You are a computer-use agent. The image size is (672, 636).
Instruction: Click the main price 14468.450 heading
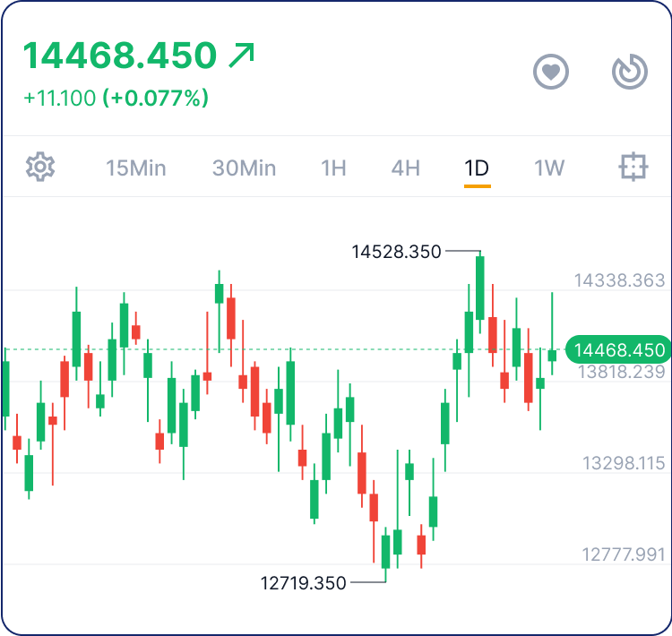(119, 56)
